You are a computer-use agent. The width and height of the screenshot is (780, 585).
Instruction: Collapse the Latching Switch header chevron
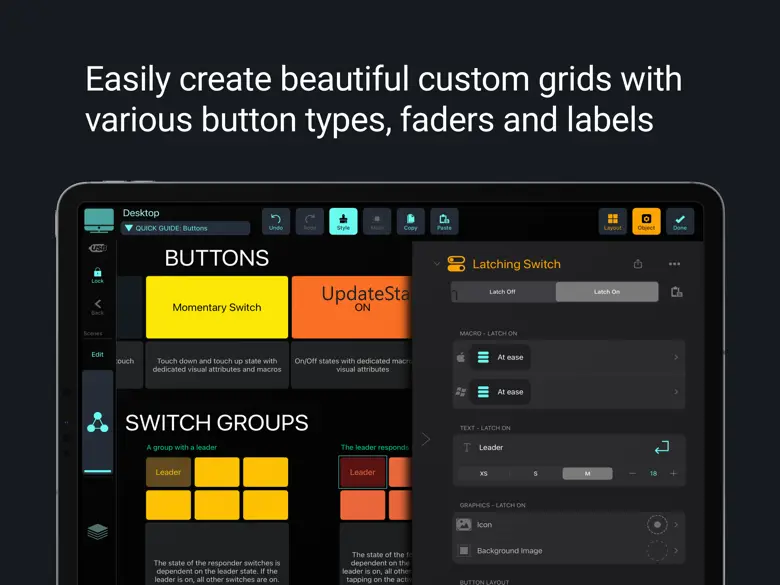pyautogui.click(x=436, y=264)
